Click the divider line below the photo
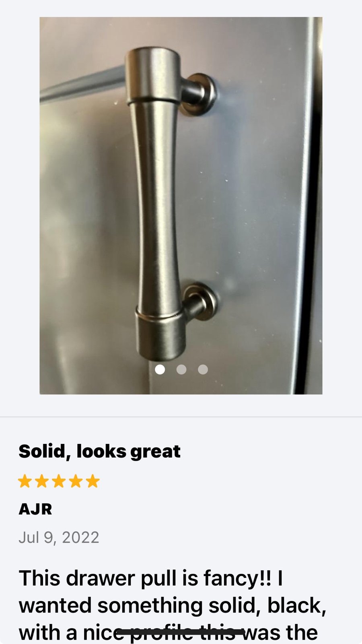 (x=181, y=417)
